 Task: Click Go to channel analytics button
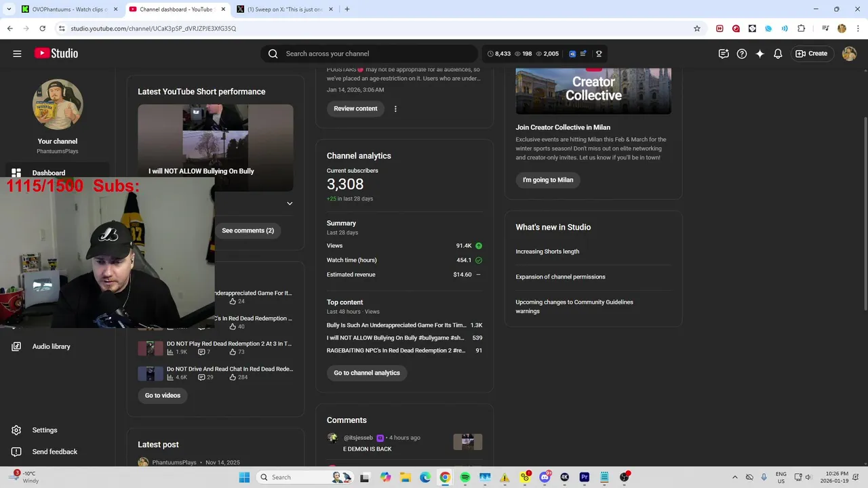click(x=367, y=373)
